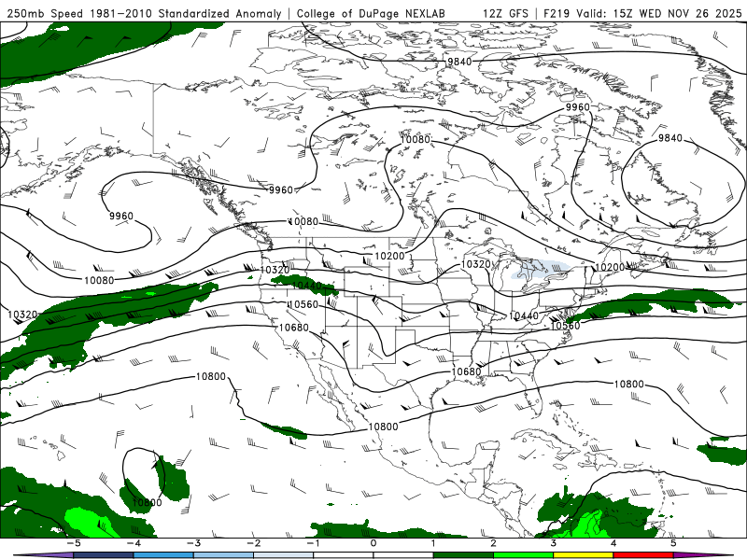Viewport: 747px width, 560px height.
Task: Click the light blue shading over the Great Lakes
Action: [x=542, y=272]
